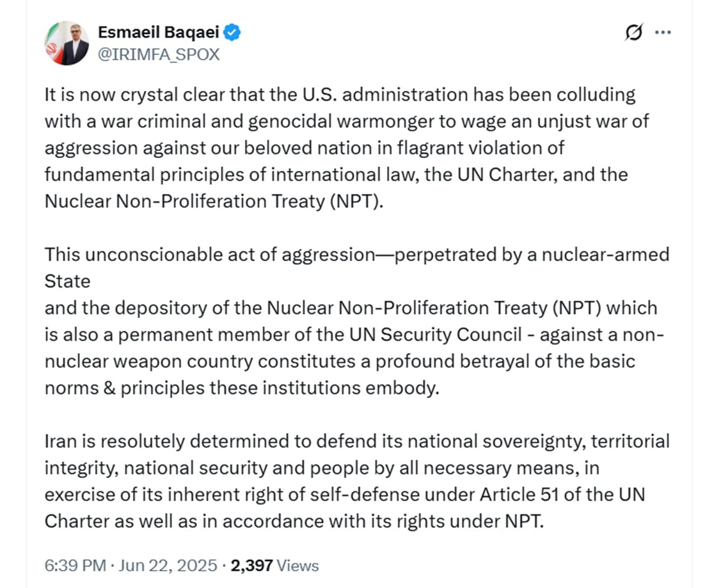Open Esmaeil Baqaei's profile picture
This screenshot has height=588, width=714.
click(67, 44)
